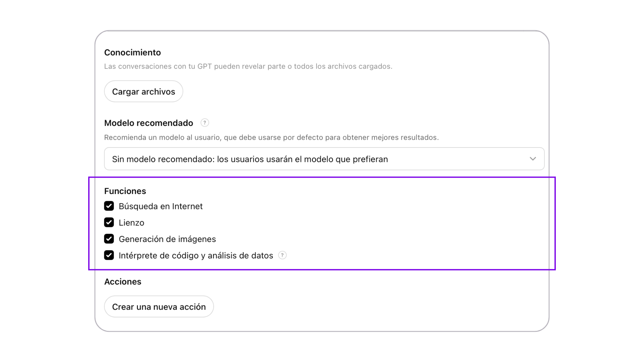Click the Recomienda un modelo description text

[271, 137]
